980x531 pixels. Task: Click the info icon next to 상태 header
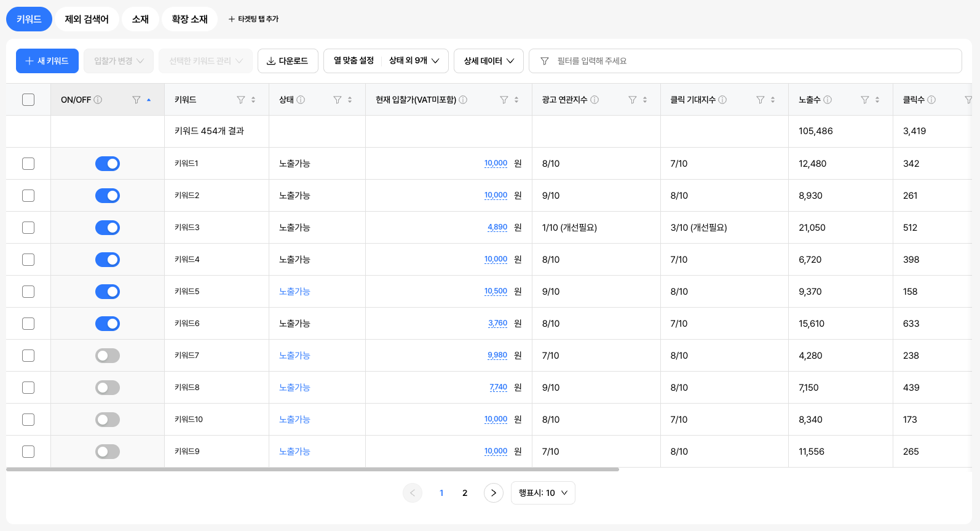tap(301, 100)
